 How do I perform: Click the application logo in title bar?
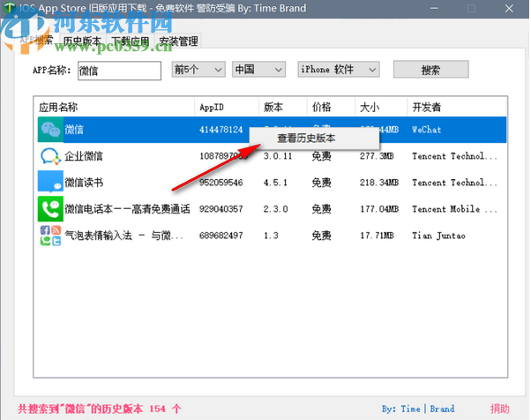coord(10,8)
